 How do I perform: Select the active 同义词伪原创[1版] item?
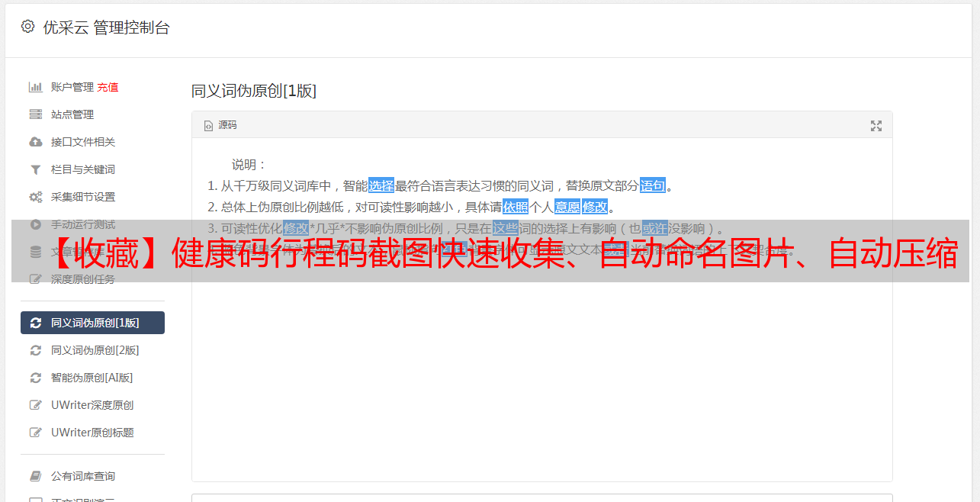pos(92,323)
